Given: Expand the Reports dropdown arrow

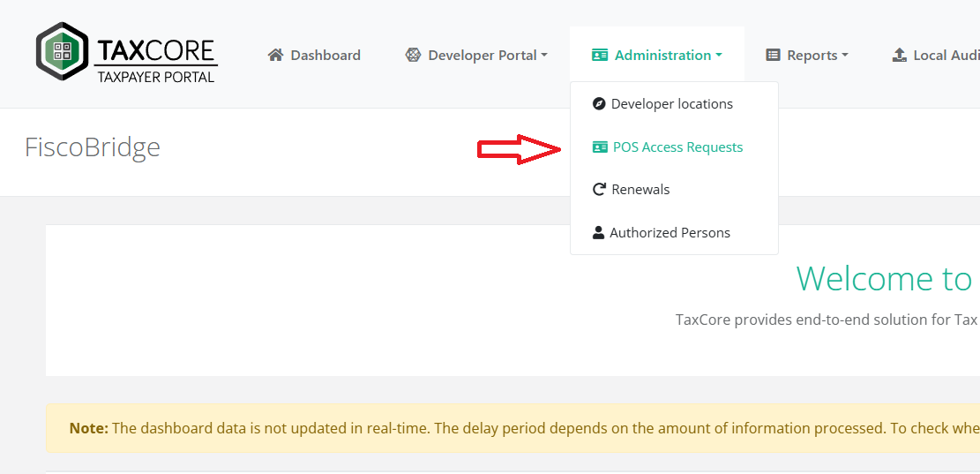Looking at the screenshot, I should [x=845, y=56].
